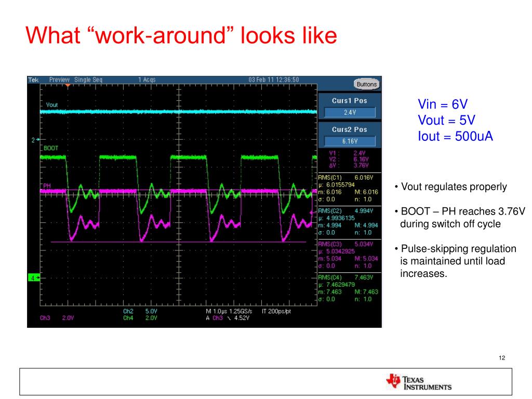Viewport: 532px width, 399px height.
Task: Click the μ: 7.4629479 mean value
Action: (x=337, y=285)
